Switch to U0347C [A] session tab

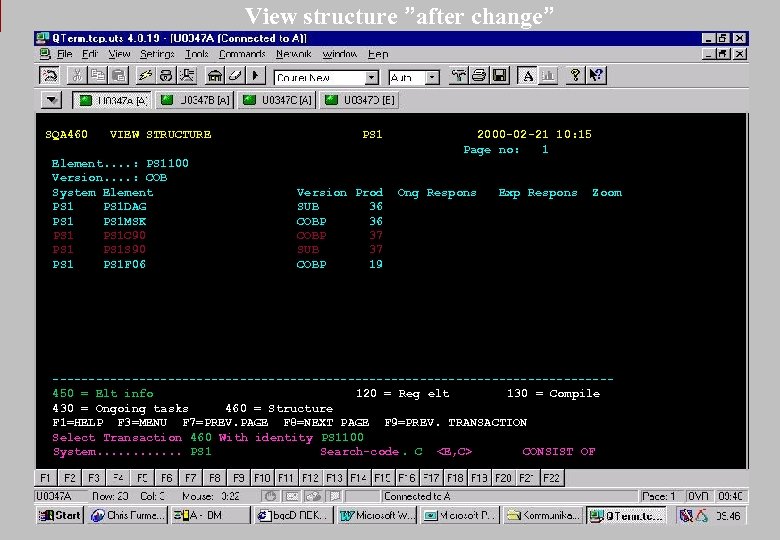pos(277,100)
